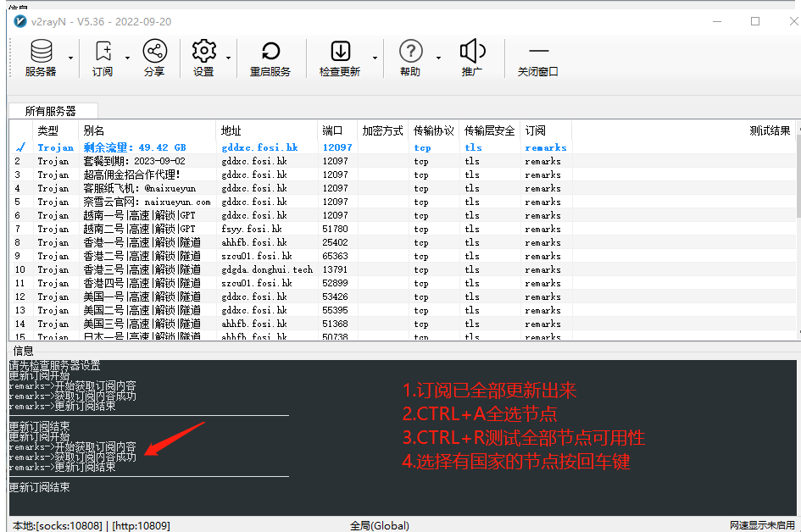Select the 越南二号|高速|解锁|GPT server alias
This screenshot has height=532, width=801.
click(x=140, y=229)
